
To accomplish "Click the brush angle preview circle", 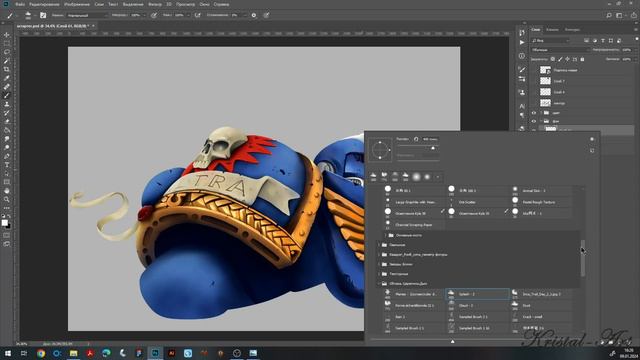I will click(x=380, y=149).
